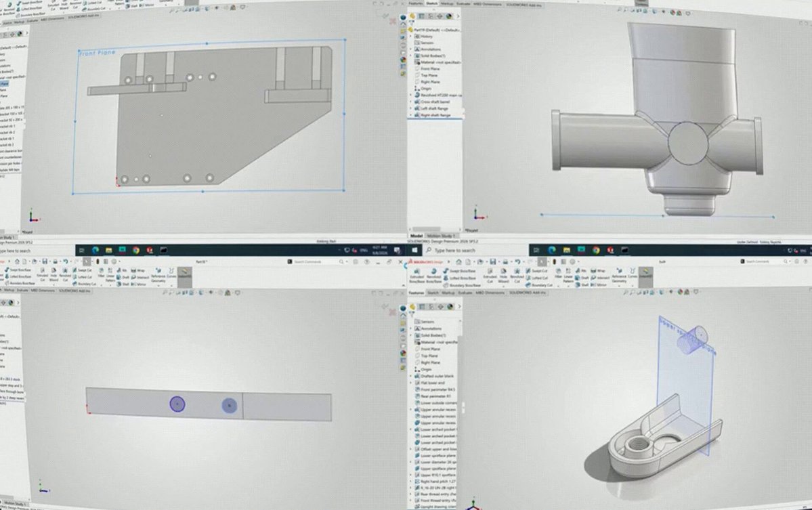
Task: Choose the Rib tool in the clip model window
Action: [580, 271]
